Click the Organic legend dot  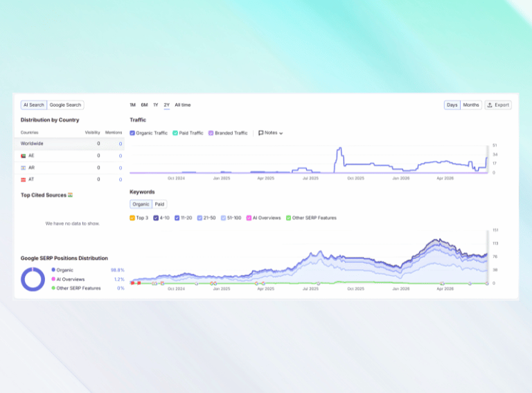[53, 270]
